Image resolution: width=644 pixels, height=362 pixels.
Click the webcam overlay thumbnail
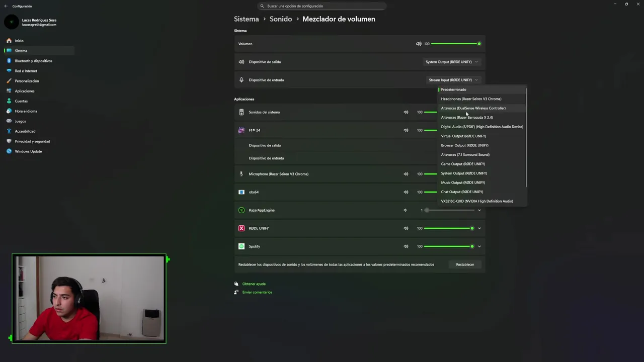coord(89,299)
